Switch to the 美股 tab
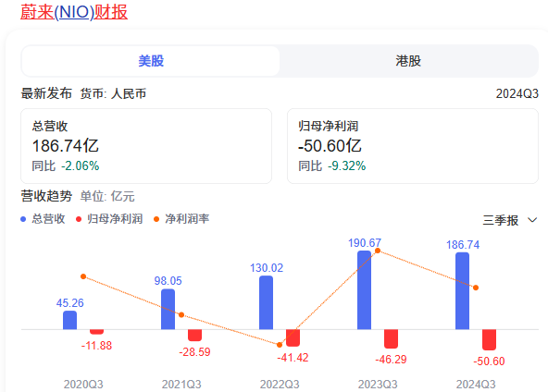 point(151,61)
